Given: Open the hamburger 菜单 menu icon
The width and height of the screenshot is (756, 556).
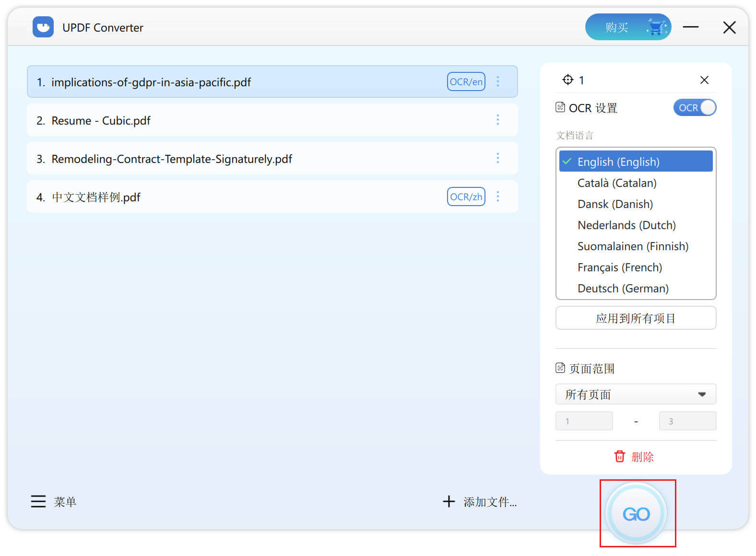Looking at the screenshot, I should tap(38, 501).
